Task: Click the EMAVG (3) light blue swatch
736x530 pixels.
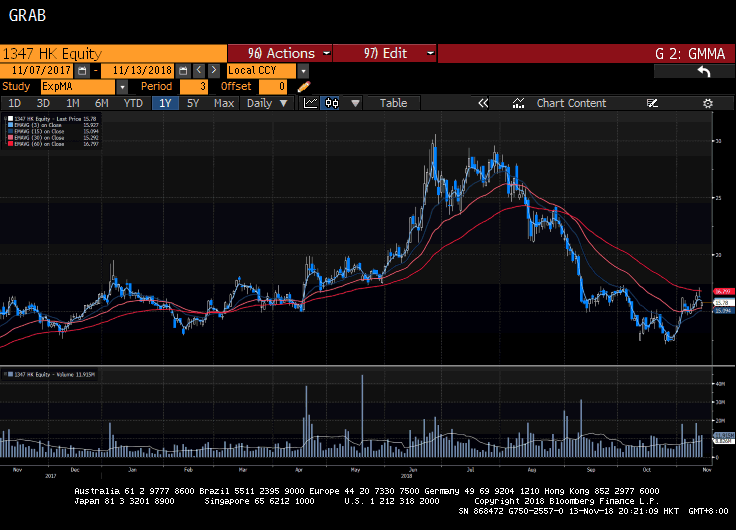Action: tap(10, 125)
